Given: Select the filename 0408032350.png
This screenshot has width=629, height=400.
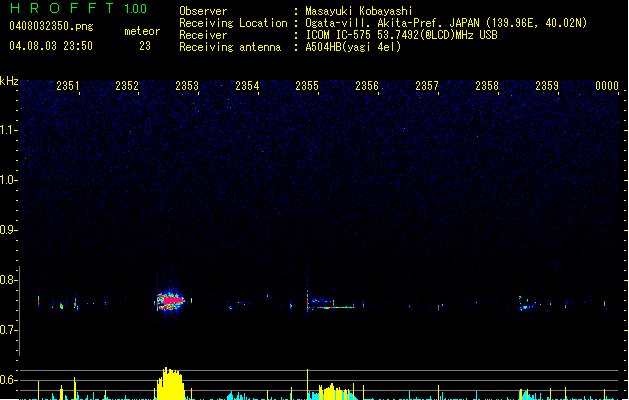Looking at the screenshot, I should 51,26.
